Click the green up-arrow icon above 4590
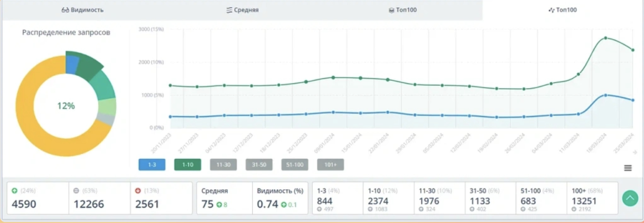 click(14, 191)
